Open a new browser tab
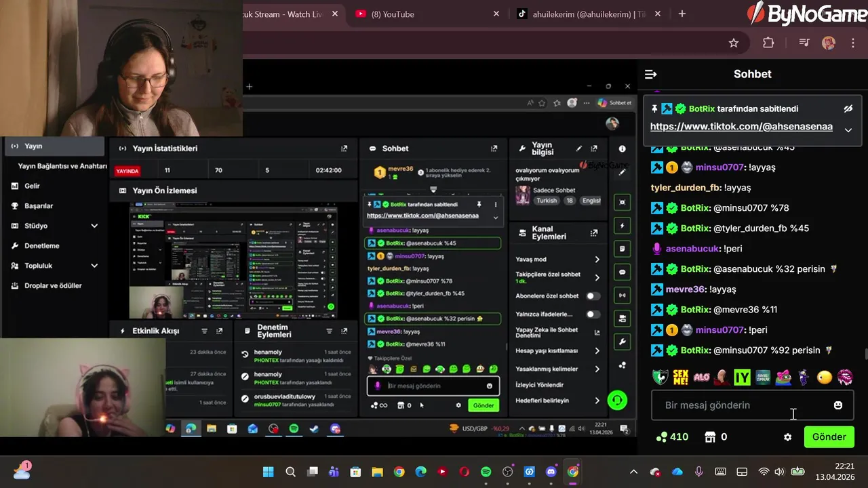This screenshot has height=488, width=868. click(x=682, y=14)
